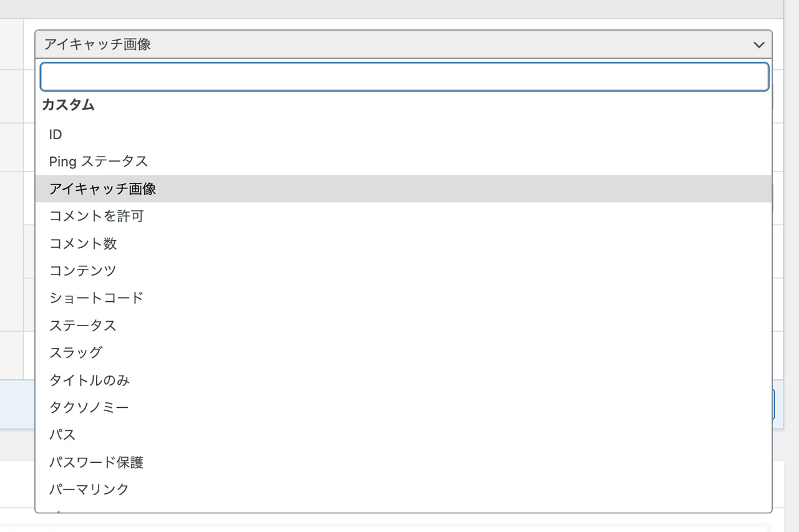Choose the スラッグ option

(x=76, y=352)
